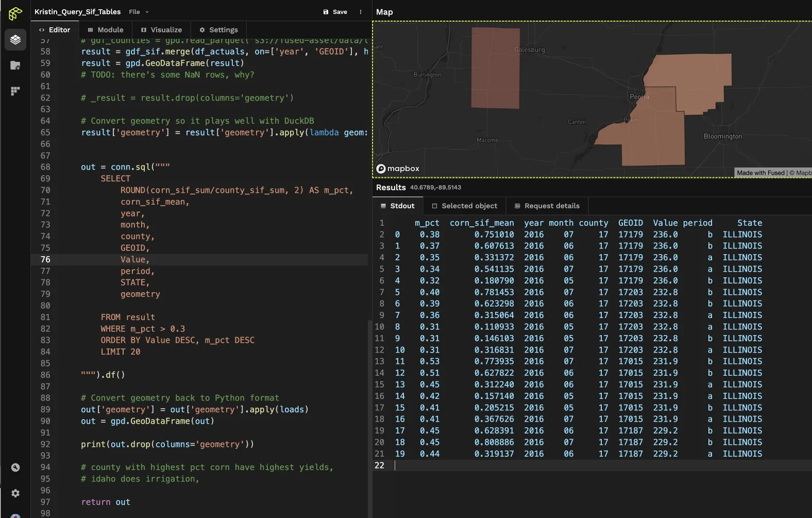812x518 pixels.
Task: Select the Editor tab
Action: click(55, 30)
